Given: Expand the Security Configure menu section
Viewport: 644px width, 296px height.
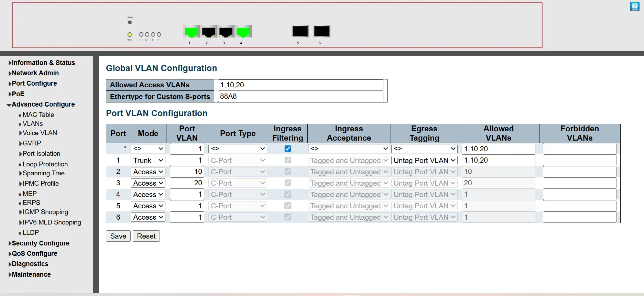Looking at the screenshot, I should 40,243.
